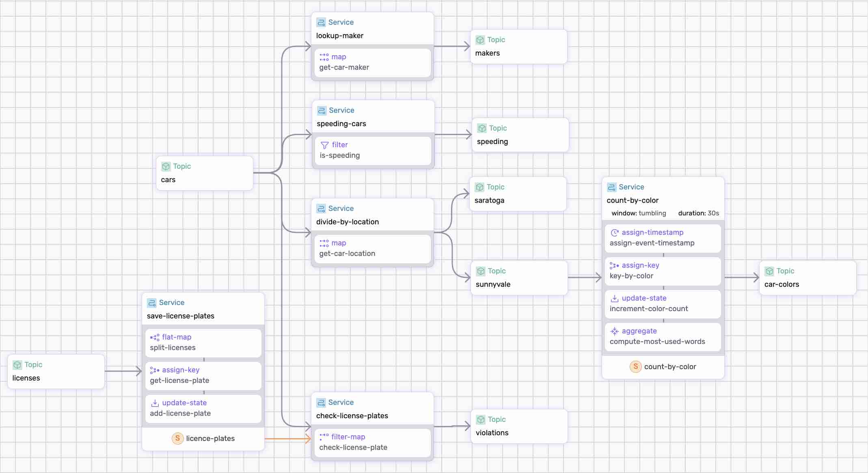
Task: Click the assign-key icon above key-by-color
Action: [x=614, y=265]
